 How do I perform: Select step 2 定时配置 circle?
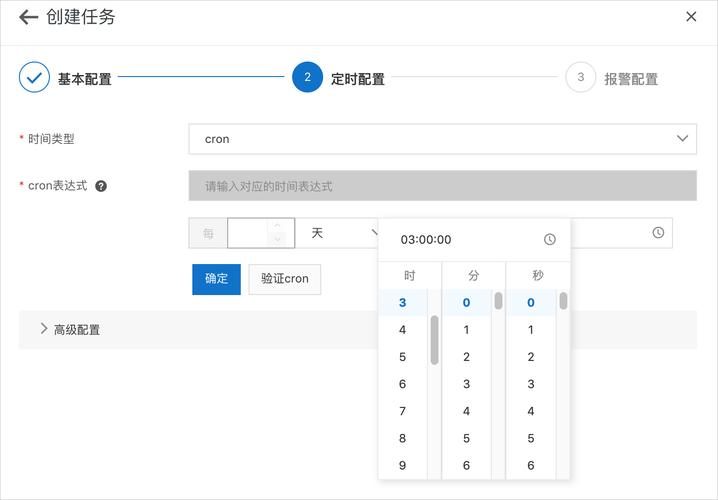[x=307, y=77]
